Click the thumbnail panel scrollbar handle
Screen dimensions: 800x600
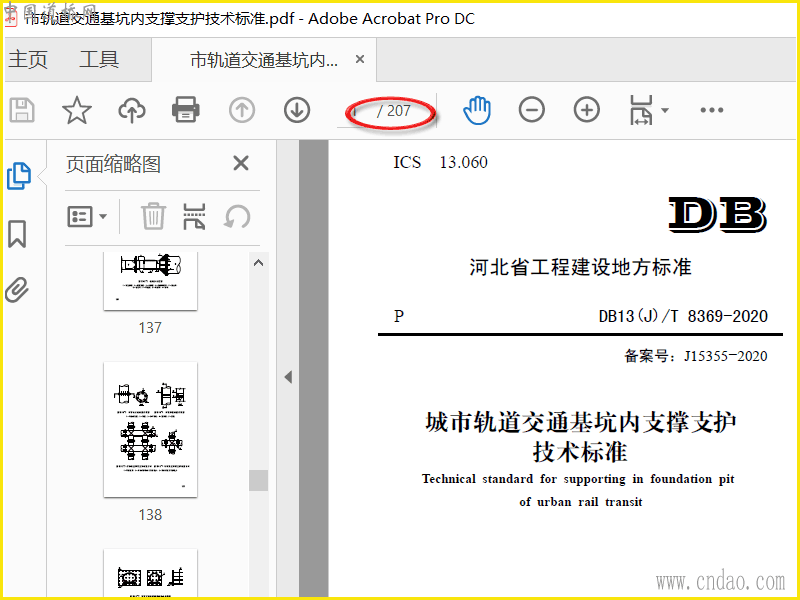pos(259,481)
